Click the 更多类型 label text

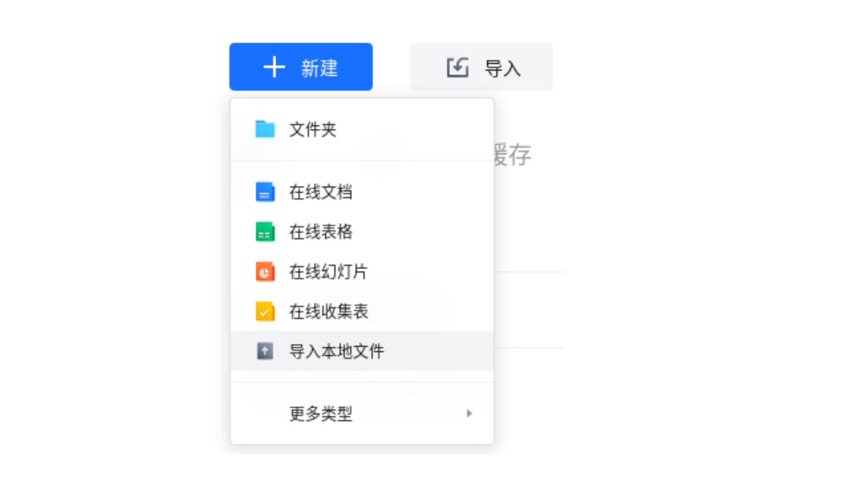[321, 414]
